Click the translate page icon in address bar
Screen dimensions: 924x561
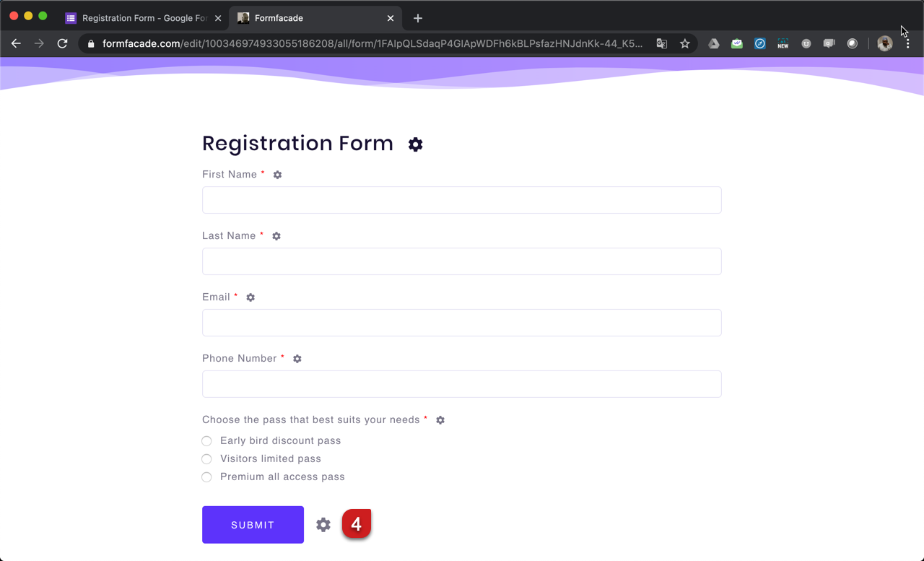pos(661,43)
